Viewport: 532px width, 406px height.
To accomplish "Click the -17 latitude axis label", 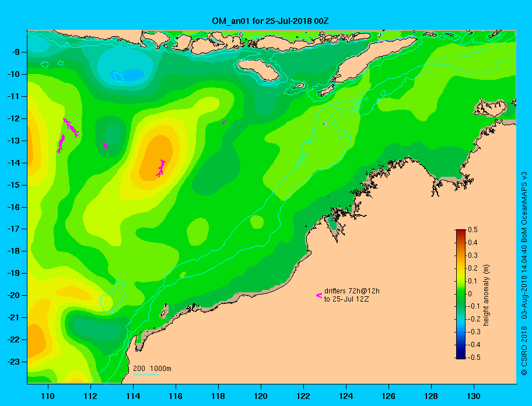I will pyautogui.click(x=13, y=229).
